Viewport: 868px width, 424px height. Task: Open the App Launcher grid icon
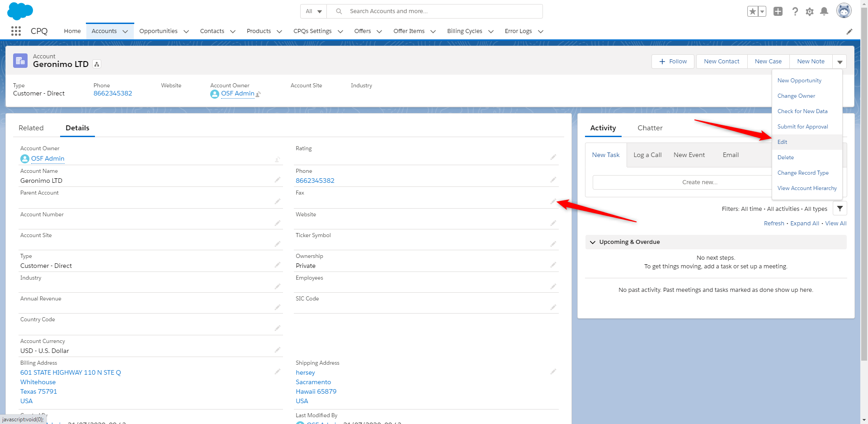coord(16,31)
